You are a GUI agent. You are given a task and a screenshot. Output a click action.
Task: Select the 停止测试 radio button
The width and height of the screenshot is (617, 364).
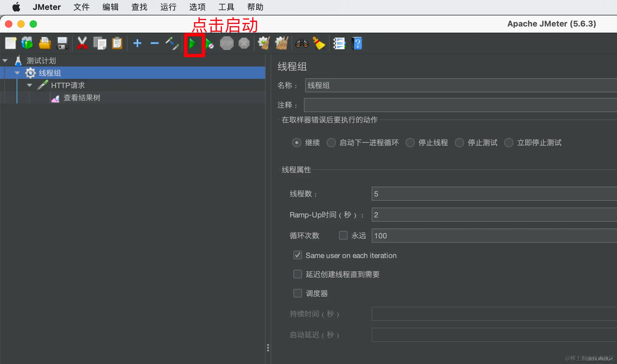(x=459, y=143)
